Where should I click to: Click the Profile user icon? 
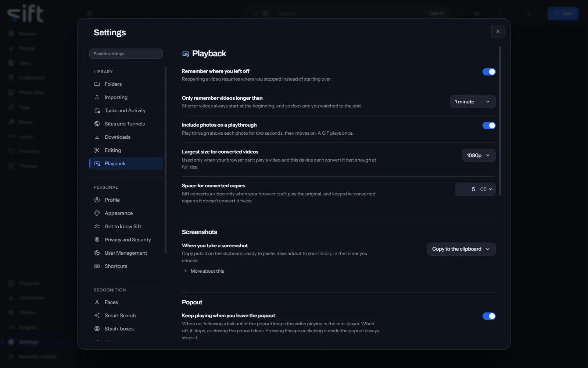[97, 200]
